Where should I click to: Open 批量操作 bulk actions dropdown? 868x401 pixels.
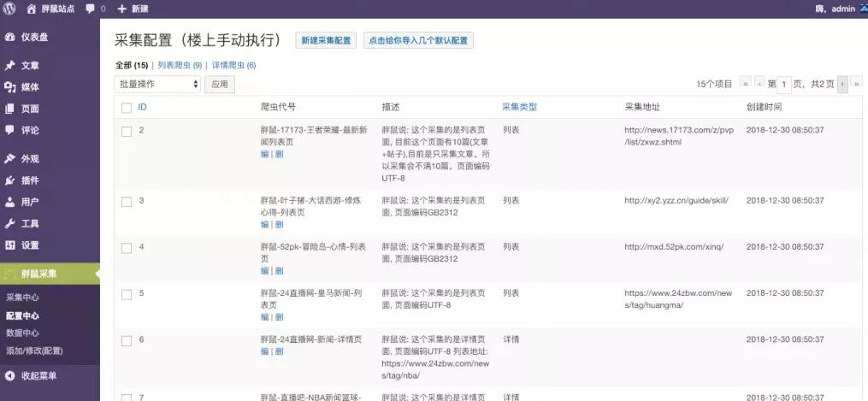point(157,84)
